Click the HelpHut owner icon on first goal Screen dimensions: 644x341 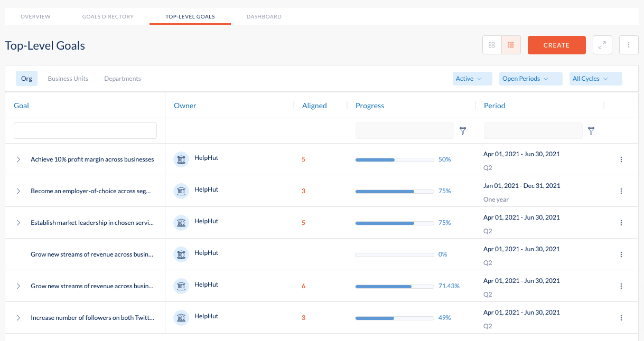coord(181,159)
